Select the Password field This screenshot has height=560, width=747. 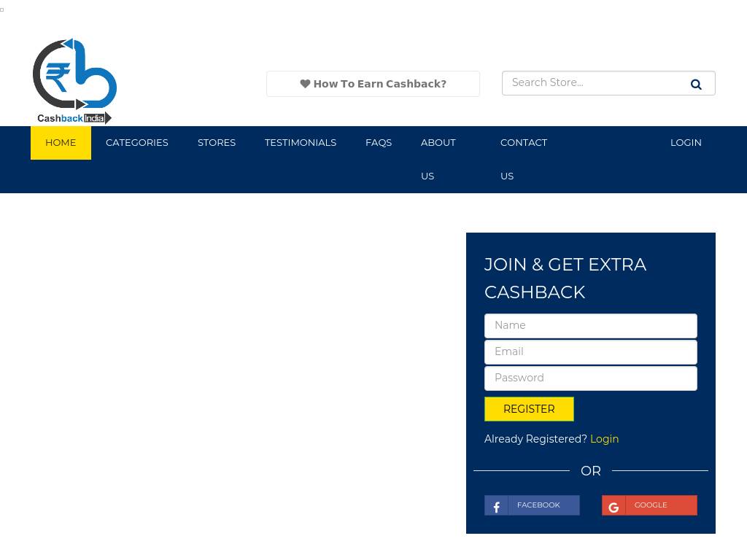(x=590, y=378)
